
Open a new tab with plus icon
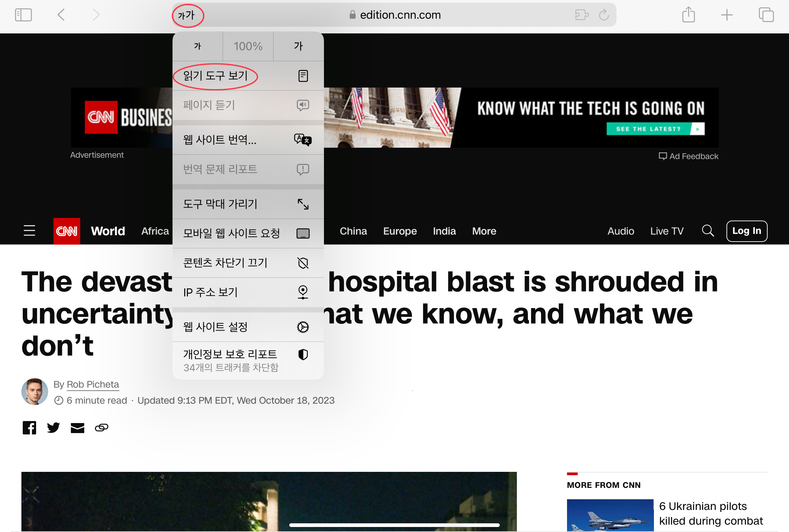tap(726, 15)
